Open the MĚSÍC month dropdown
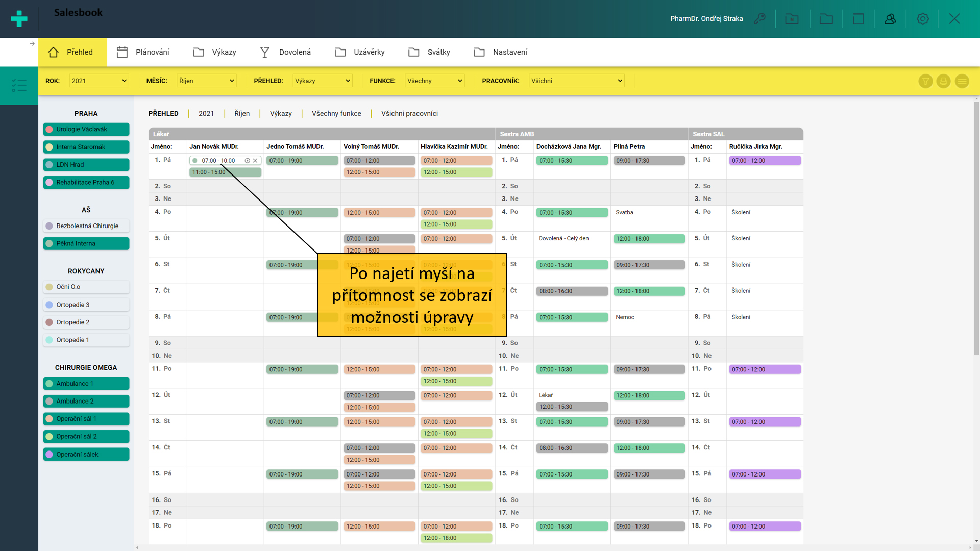980x551 pixels. point(206,81)
